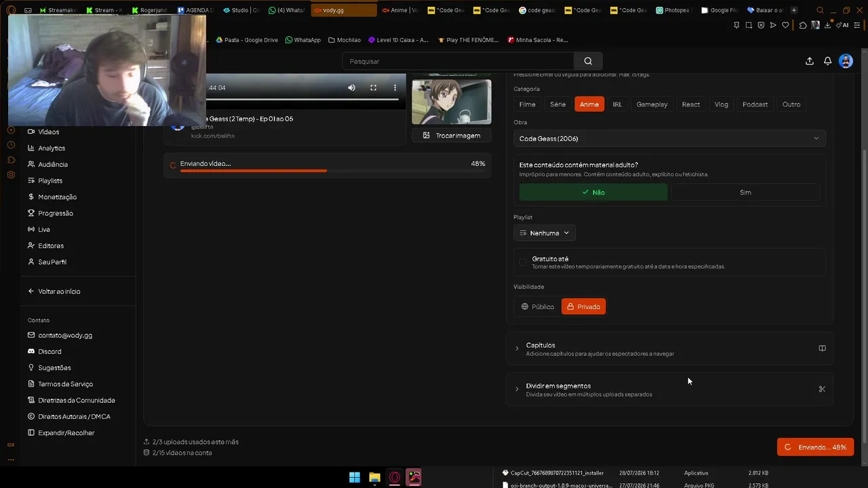Screen dimensions: 868x488
Task: Open the WhatsApp bookmark
Action: point(302,40)
